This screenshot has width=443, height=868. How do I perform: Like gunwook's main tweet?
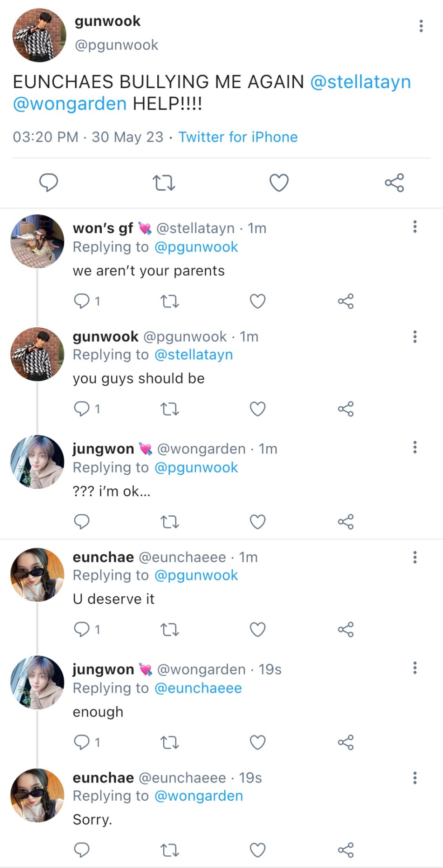point(279,183)
